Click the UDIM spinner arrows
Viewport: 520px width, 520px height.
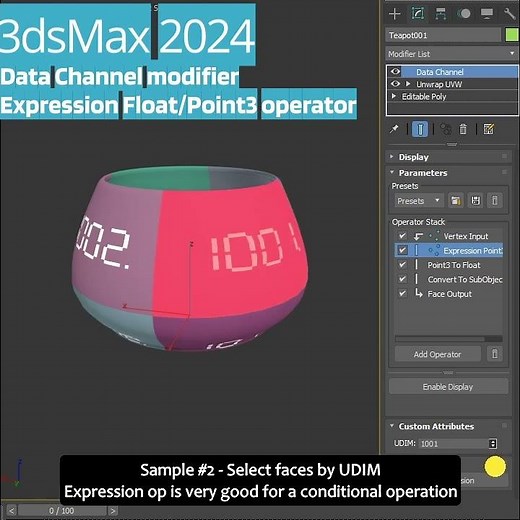(493, 444)
